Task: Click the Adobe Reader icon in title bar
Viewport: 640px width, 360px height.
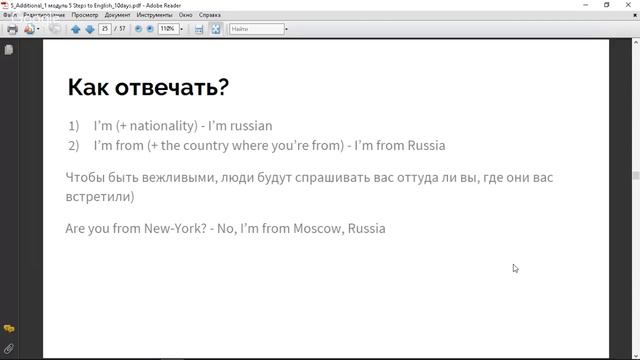Action: [x=4, y=5]
